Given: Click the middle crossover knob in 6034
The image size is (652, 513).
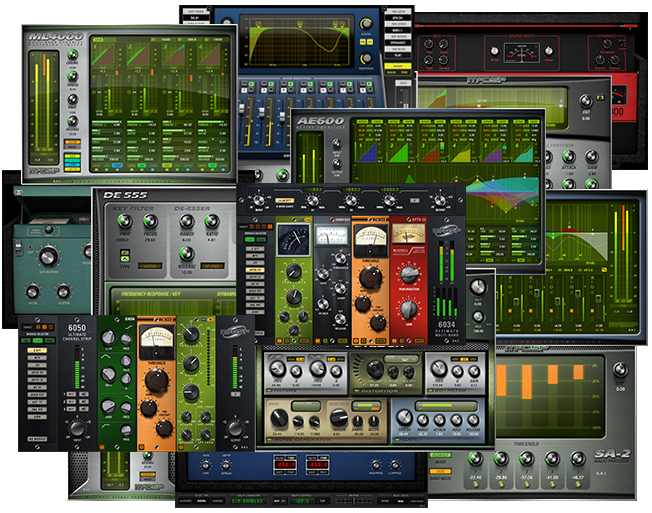Looking at the screenshot, I should [351, 201].
